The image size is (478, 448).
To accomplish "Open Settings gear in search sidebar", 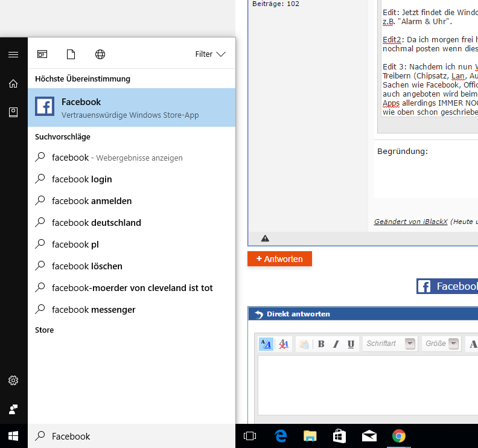I will [13, 380].
